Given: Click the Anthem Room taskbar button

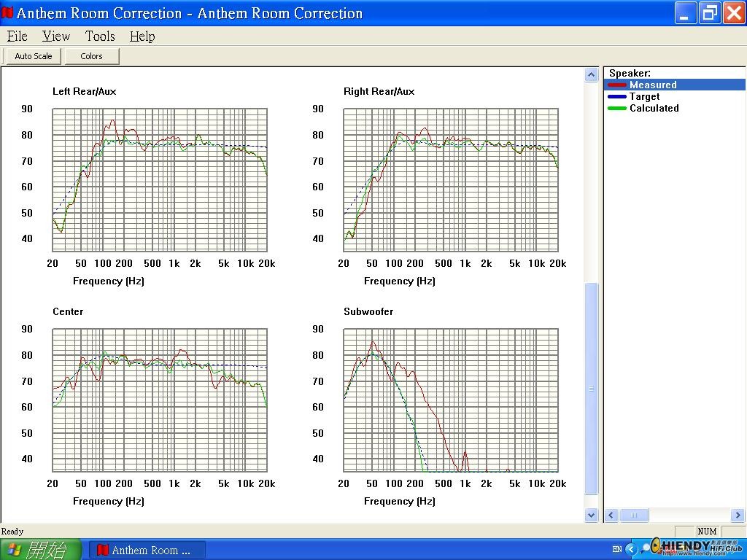Looking at the screenshot, I should click(147, 550).
